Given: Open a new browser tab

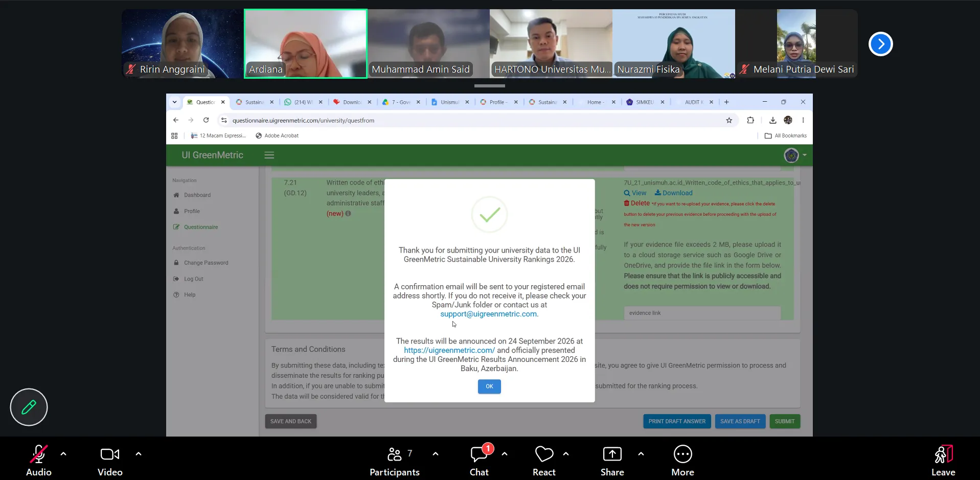Looking at the screenshot, I should (x=726, y=102).
